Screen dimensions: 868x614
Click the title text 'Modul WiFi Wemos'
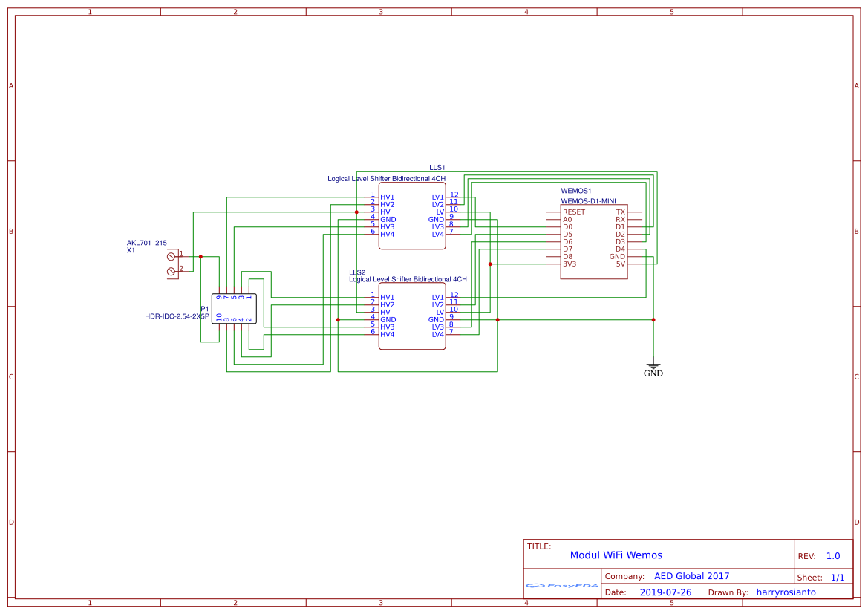(616, 555)
